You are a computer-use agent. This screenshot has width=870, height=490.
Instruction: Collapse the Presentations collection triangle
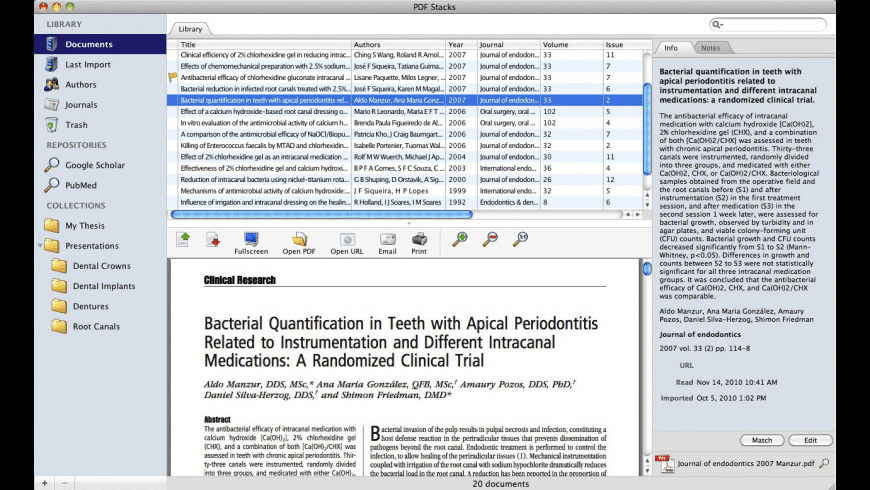pos(40,245)
